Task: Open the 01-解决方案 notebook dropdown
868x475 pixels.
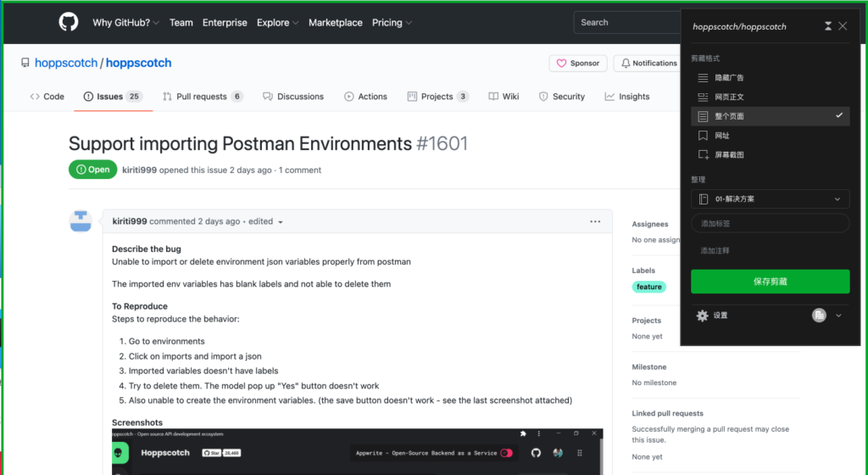Action: (770, 198)
